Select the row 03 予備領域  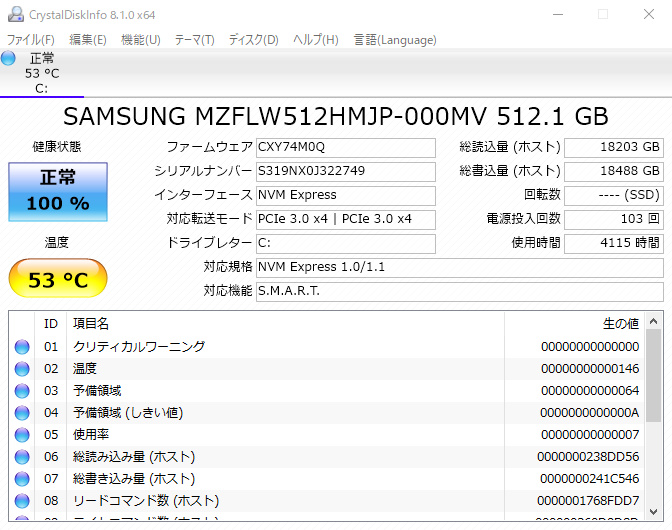(327, 391)
